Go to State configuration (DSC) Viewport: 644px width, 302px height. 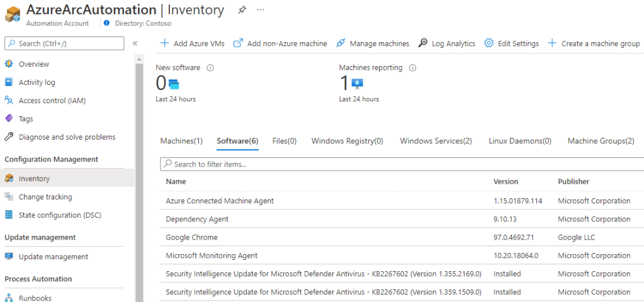(x=60, y=215)
